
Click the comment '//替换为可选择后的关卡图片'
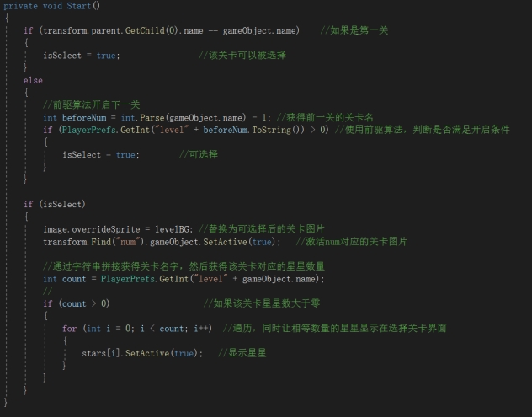coord(261,229)
